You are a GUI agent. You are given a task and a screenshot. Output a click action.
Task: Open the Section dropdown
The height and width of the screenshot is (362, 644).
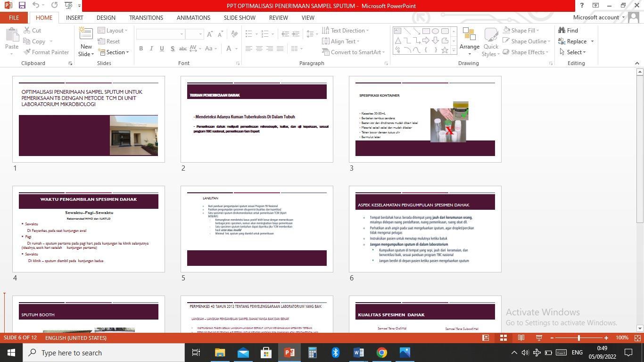[x=113, y=52]
